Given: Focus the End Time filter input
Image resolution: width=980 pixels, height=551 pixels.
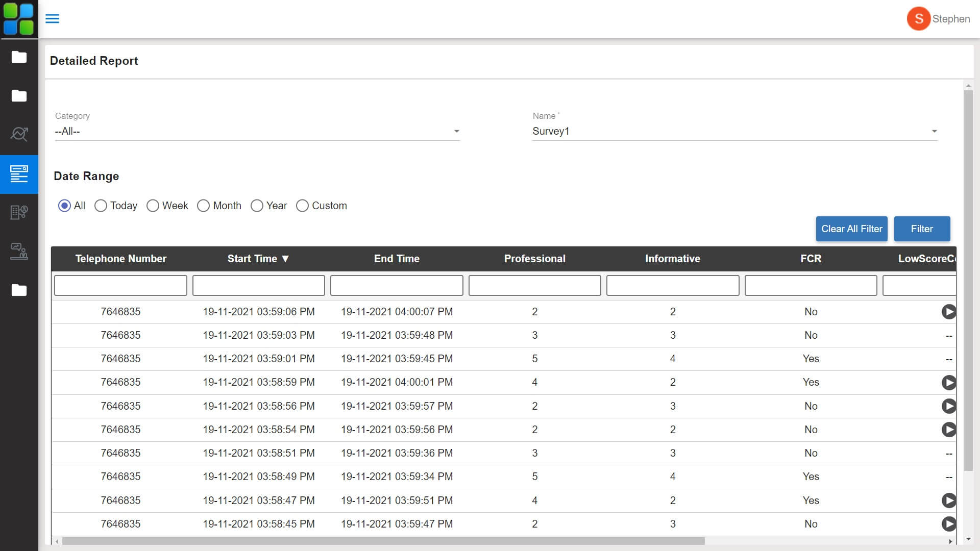Looking at the screenshot, I should (397, 285).
